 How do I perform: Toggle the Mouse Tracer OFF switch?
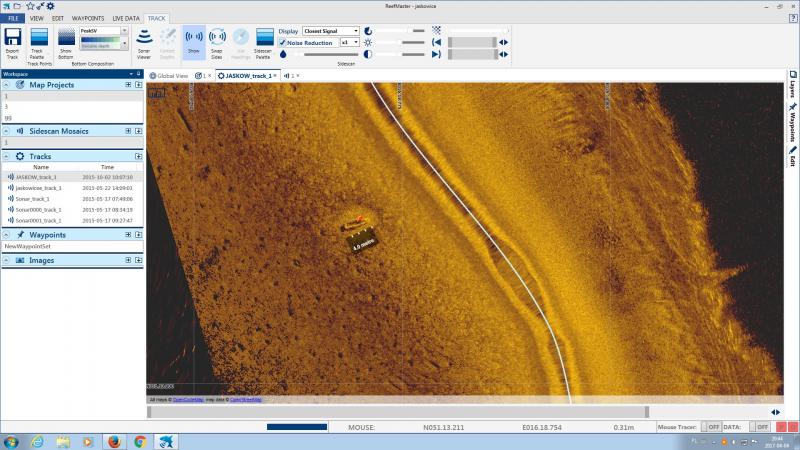click(x=713, y=427)
